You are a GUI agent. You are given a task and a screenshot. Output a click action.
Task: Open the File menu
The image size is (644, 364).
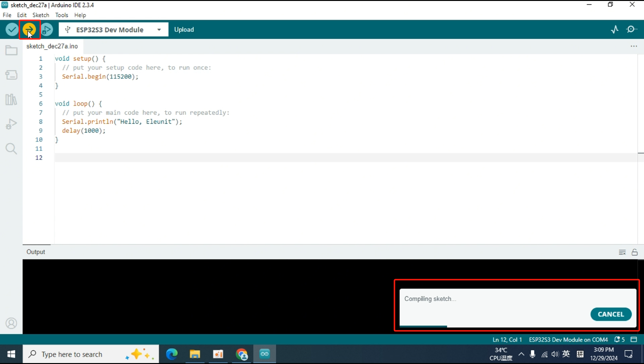pyautogui.click(x=7, y=15)
